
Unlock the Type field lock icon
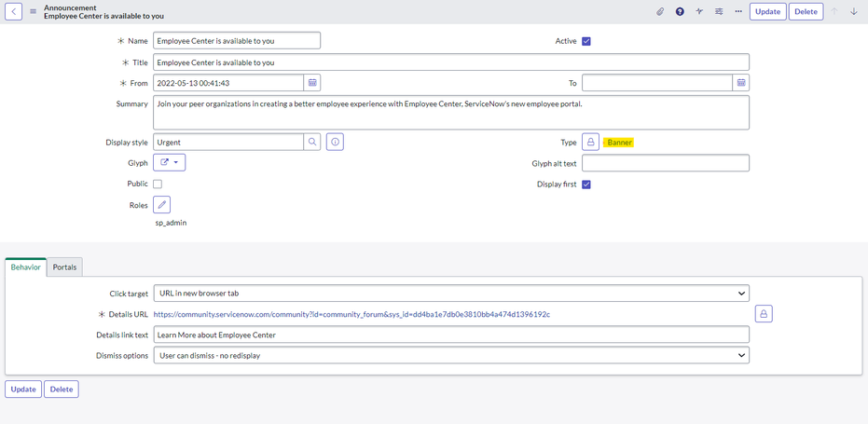591,143
